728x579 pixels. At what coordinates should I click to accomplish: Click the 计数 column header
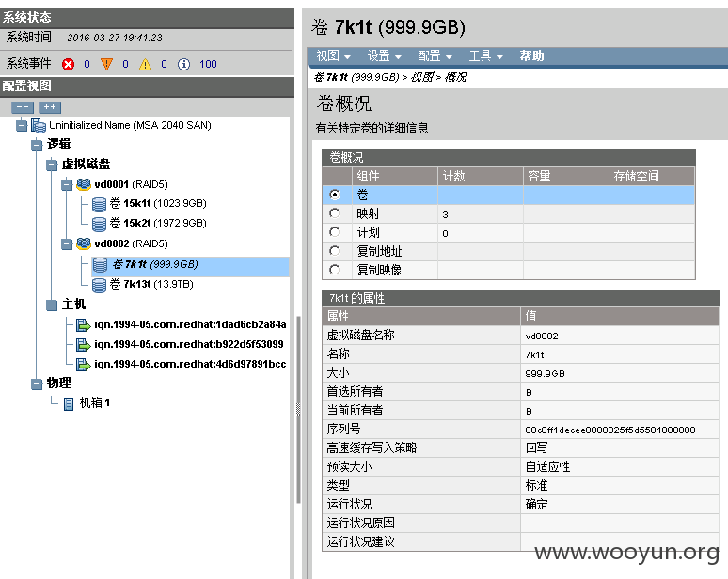click(x=481, y=177)
